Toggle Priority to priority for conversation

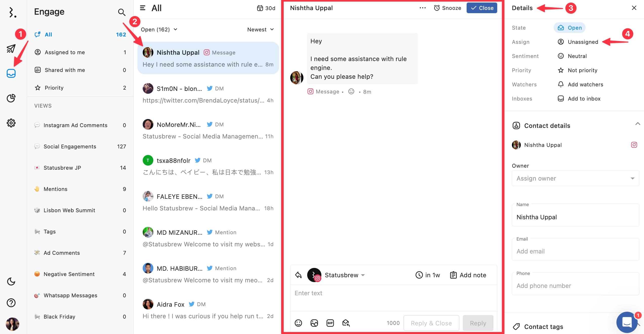[x=577, y=70]
